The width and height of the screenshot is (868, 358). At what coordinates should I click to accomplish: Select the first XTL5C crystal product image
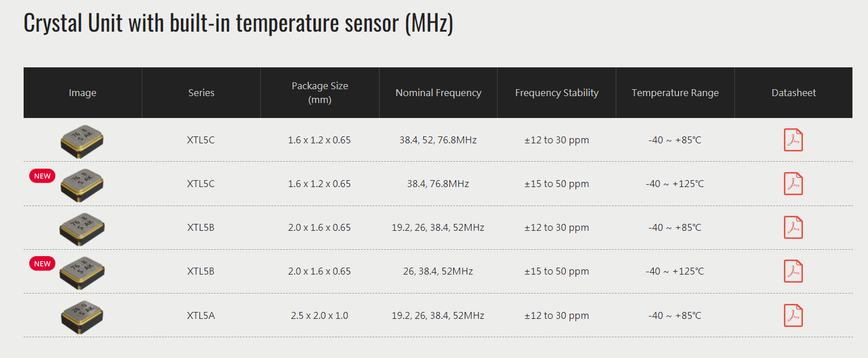click(x=82, y=141)
